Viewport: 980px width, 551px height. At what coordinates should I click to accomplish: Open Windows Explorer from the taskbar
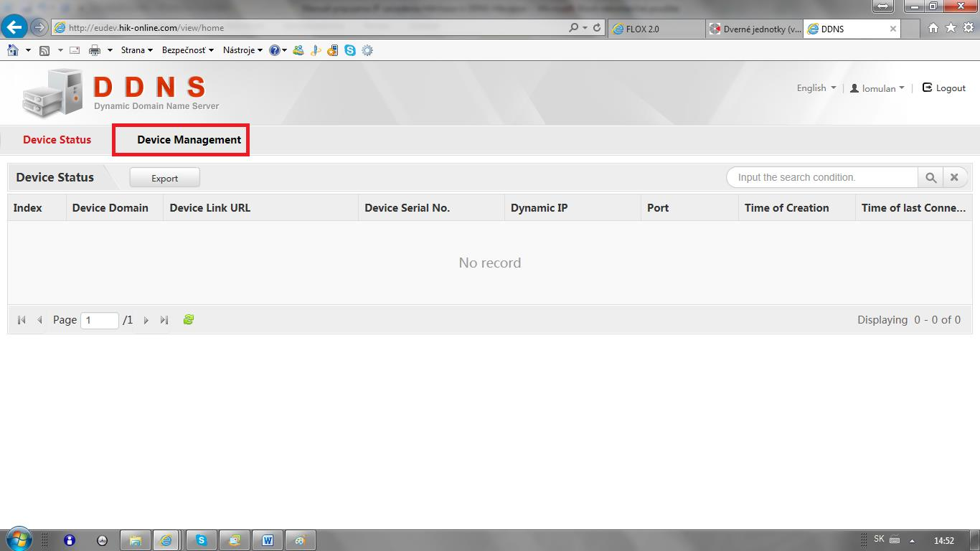[136, 540]
